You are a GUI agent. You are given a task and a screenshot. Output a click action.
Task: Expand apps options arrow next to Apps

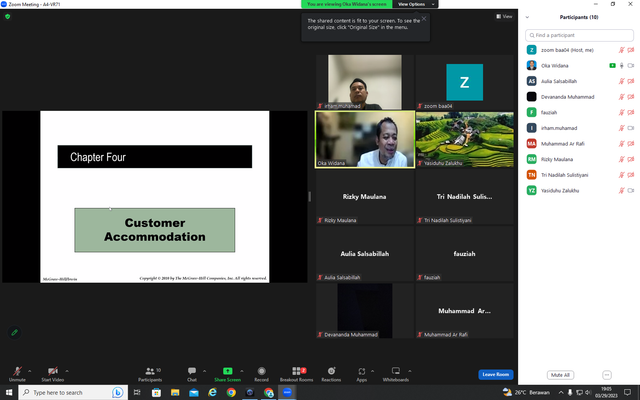pyautogui.click(x=372, y=371)
